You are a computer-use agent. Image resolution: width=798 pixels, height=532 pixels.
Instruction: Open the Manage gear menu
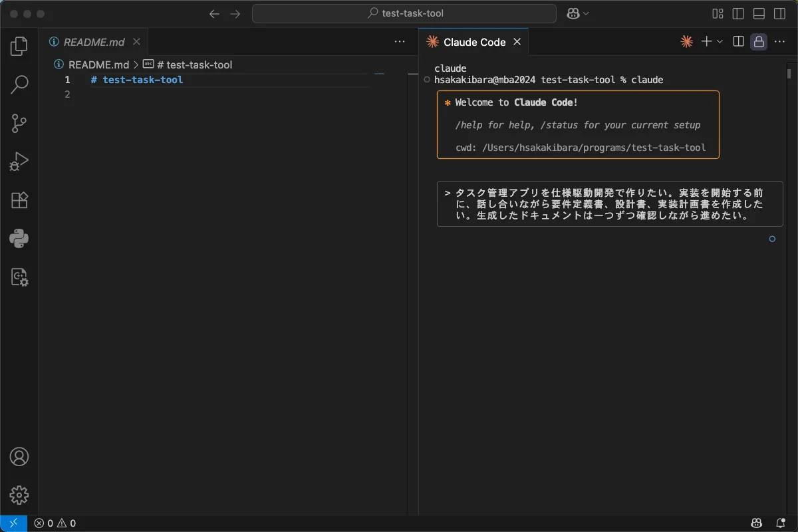[19, 495]
